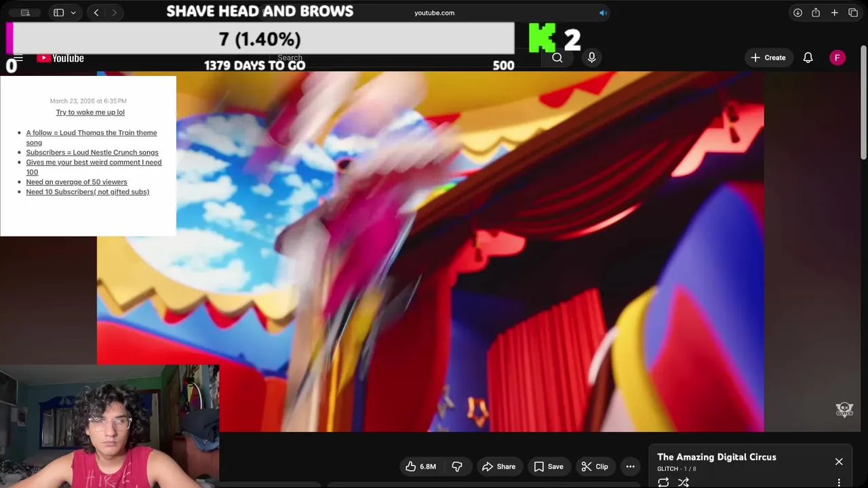Open the account avatar labeled F
Image resolution: width=868 pixels, height=488 pixels.
point(837,58)
